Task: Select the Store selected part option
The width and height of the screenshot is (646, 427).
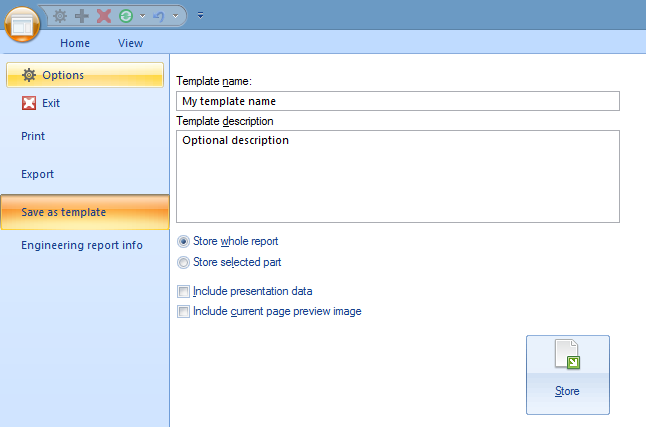Action: pyautogui.click(x=183, y=262)
